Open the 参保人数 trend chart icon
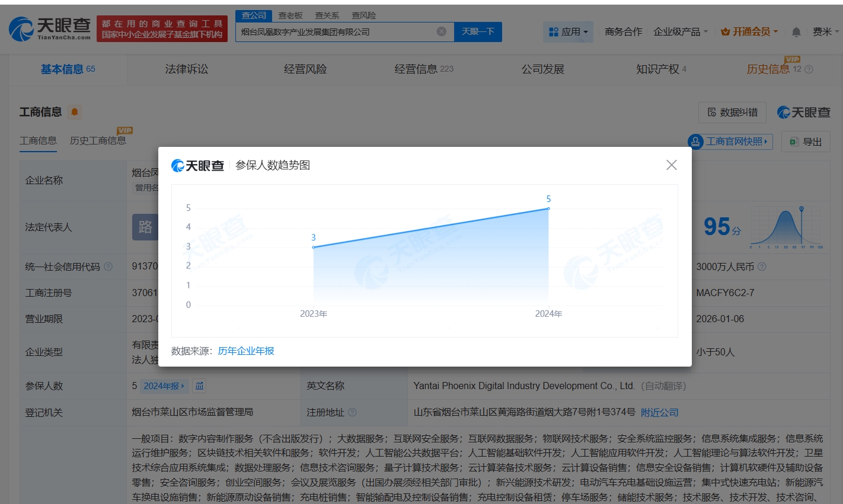 pos(200,386)
